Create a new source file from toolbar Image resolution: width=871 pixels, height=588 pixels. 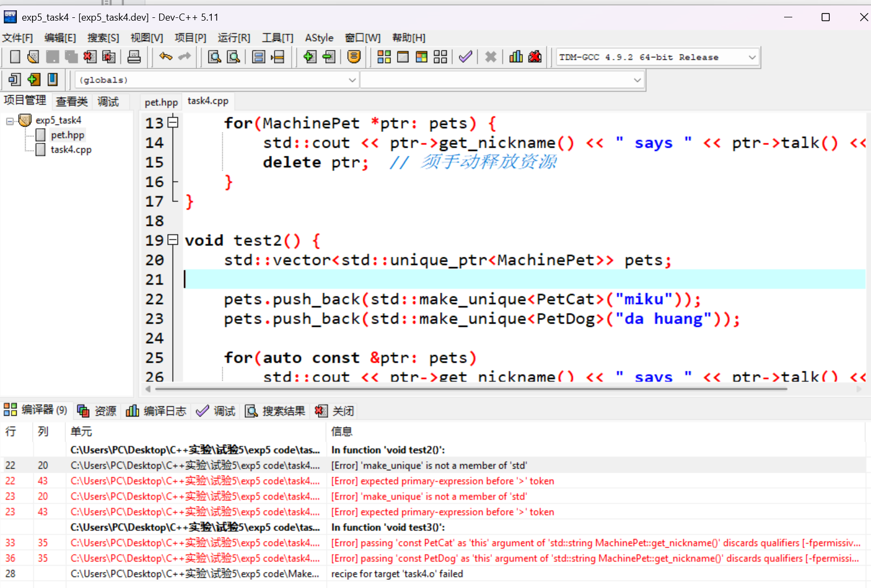point(15,57)
